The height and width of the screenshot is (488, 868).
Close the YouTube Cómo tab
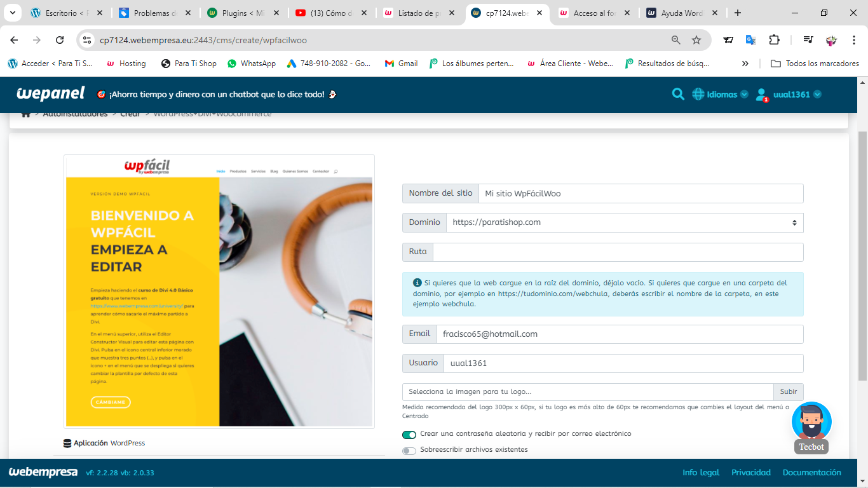coord(365,13)
